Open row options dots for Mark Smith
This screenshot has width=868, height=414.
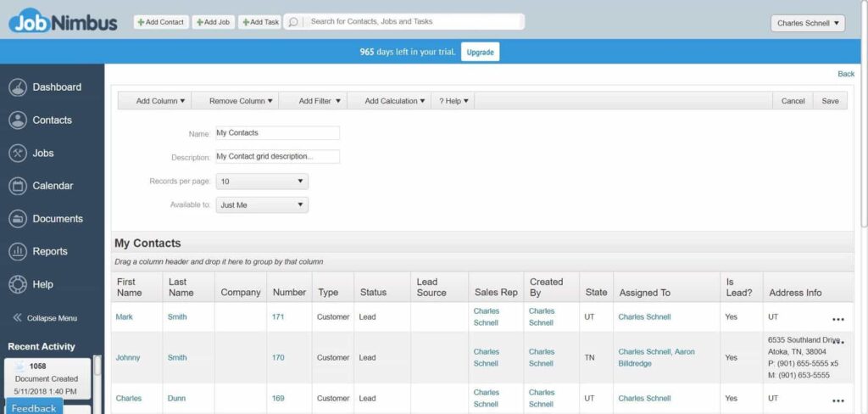click(x=838, y=320)
